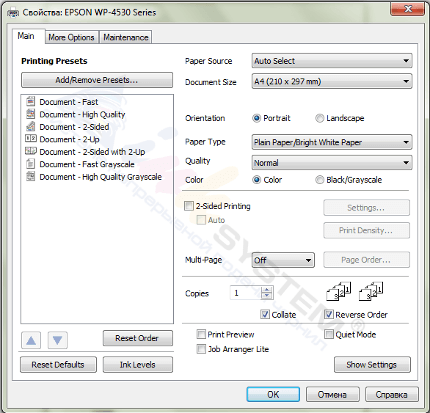The image size is (430, 413).
Task: Select Document - 2-Sided with 2-Up text
Action: tap(92, 152)
